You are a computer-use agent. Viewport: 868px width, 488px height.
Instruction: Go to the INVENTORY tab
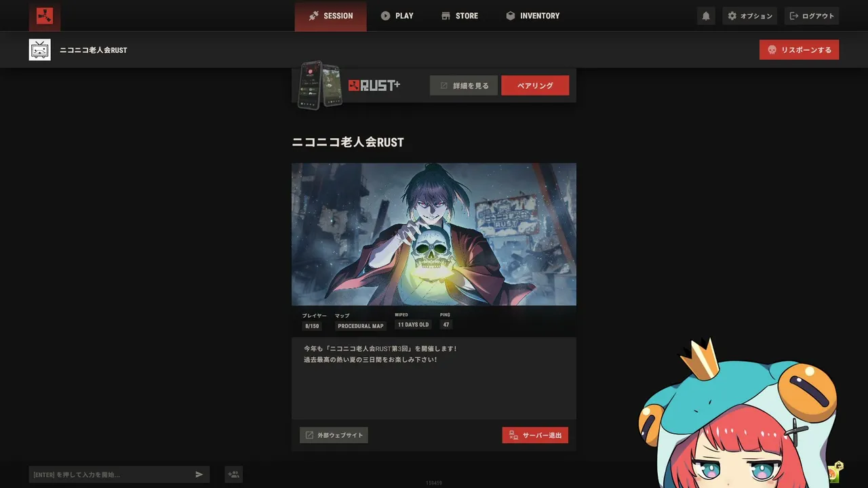click(x=532, y=16)
